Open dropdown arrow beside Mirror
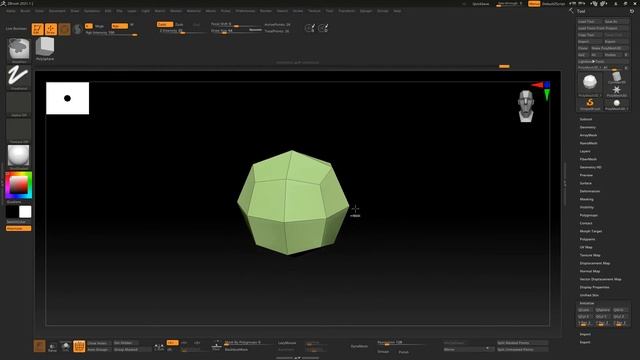The image size is (640, 360). click(487, 349)
